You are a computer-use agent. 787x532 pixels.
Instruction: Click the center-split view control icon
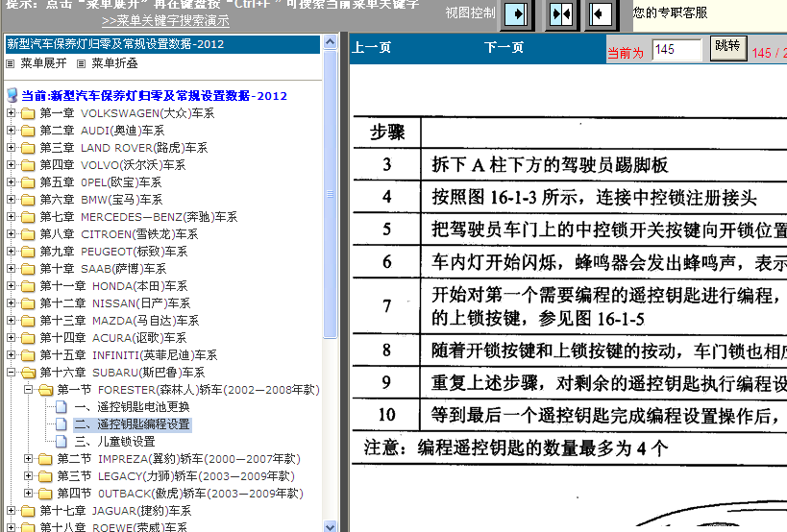point(561,14)
